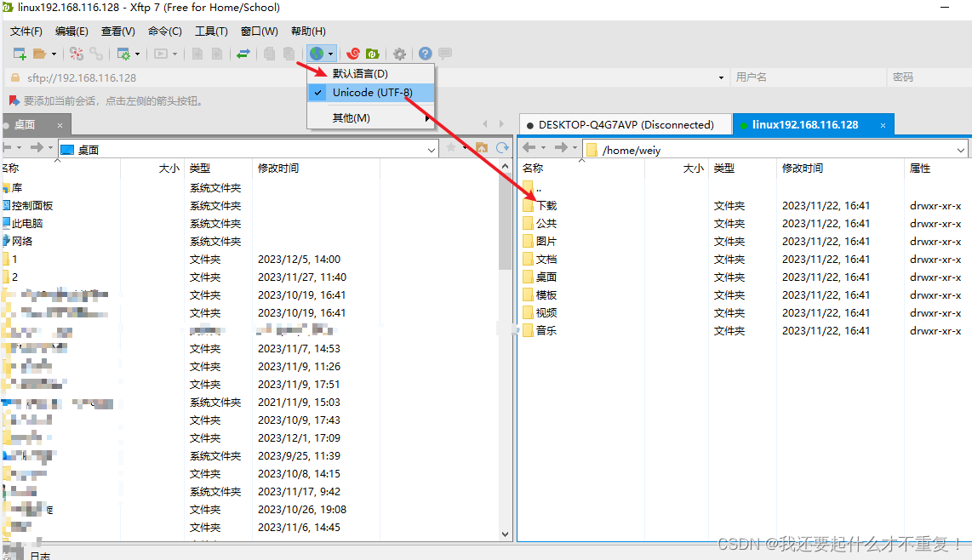
Task: Click the blue transfer arrows toolbar icon
Action: 244,53
